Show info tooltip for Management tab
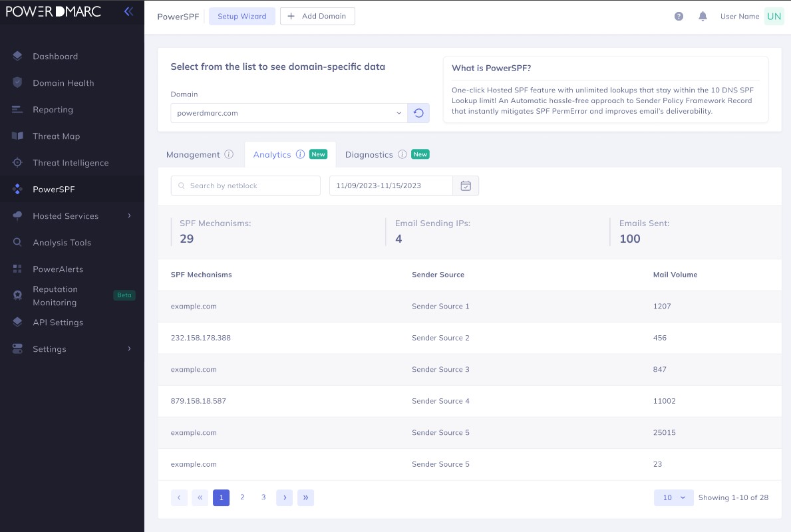The image size is (791, 532). click(x=229, y=154)
